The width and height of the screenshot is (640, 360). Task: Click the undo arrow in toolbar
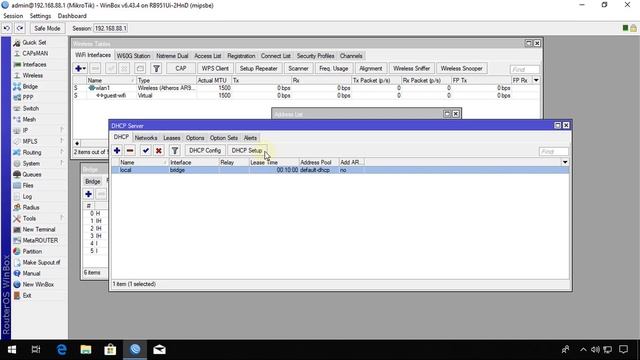(7, 28)
